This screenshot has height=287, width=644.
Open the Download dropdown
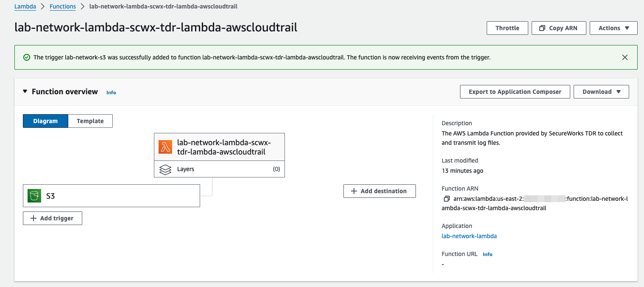click(x=601, y=92)
